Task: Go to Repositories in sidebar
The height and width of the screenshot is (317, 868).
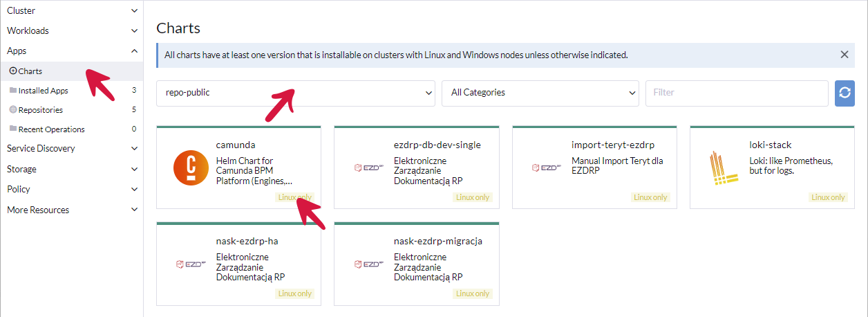Action: point(40,110)
